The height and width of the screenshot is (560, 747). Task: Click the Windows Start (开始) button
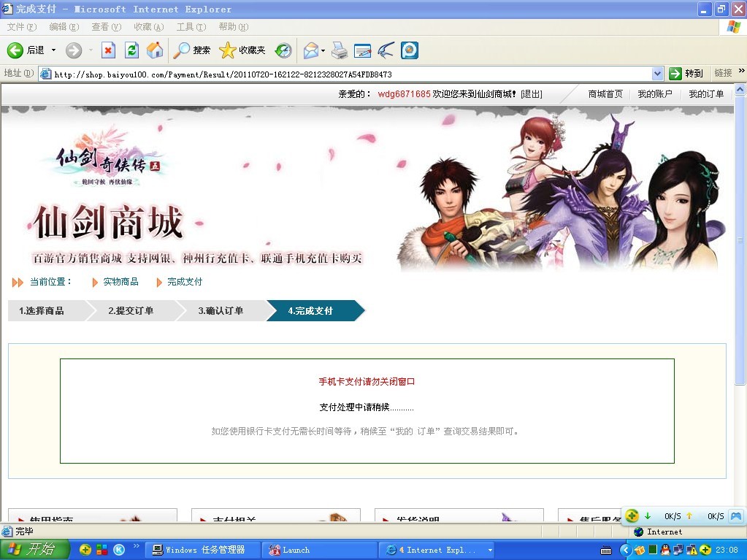[34, 550]
